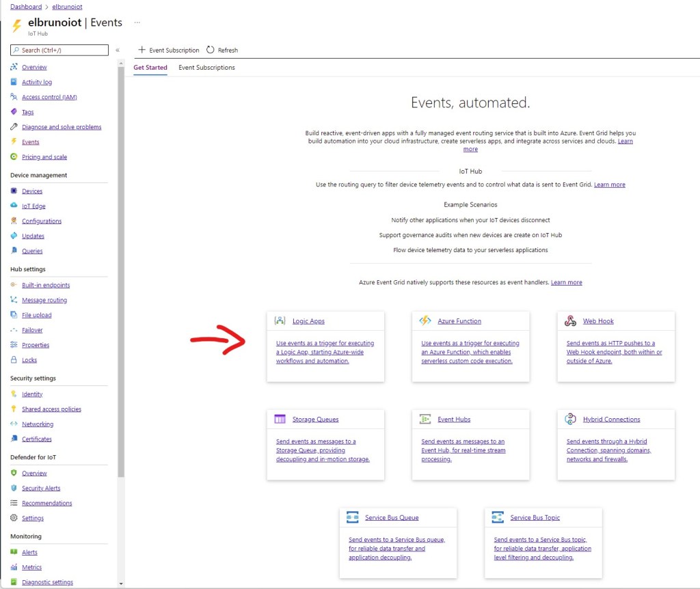This screenshot has height=589, width=700.
Task: Open Recommendations under Defender for IoT
Action: 47,503
